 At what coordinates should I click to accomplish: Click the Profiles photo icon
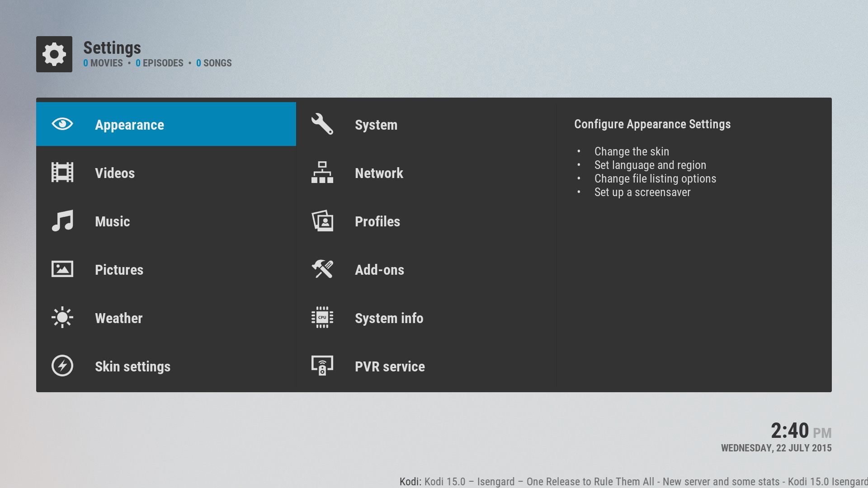322,221
